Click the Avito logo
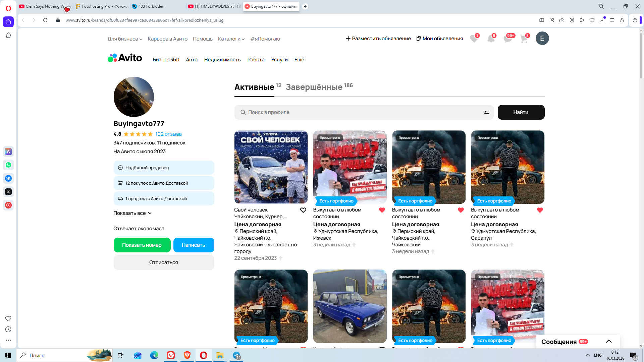Screen dimensions: 644x362 [125, 58]
